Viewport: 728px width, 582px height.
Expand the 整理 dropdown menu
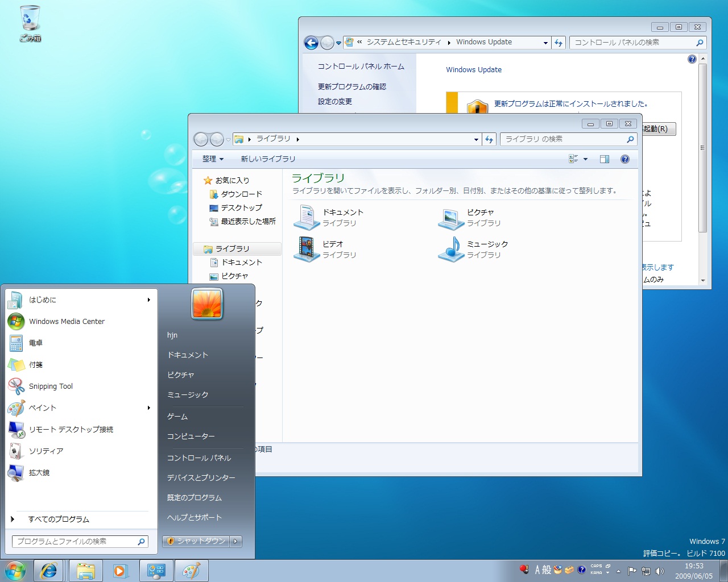click(213, 159)
